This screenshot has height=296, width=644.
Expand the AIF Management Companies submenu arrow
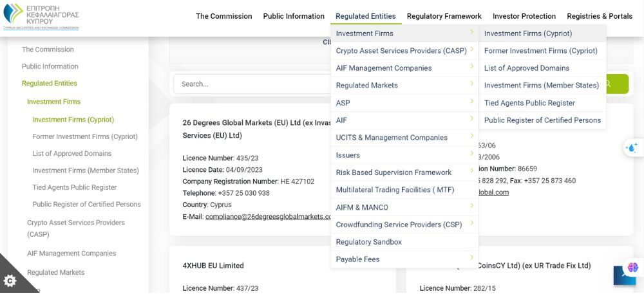pyautogui.click(x=471, y=67)
